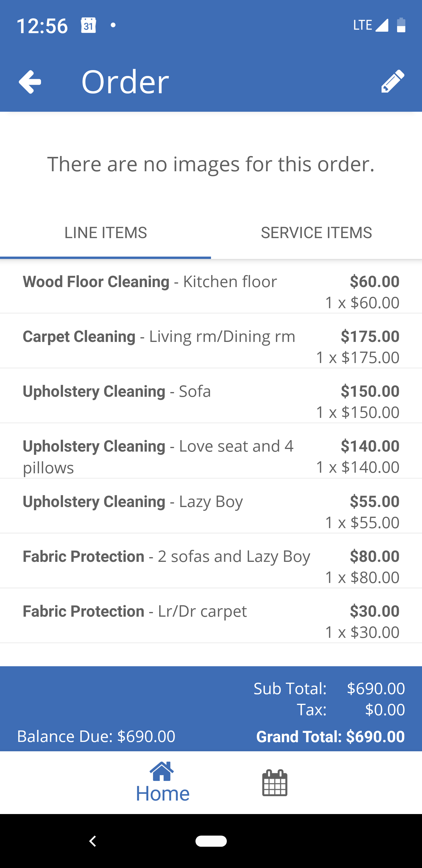Open the Fabric Protection Lr/Dr carpet item
Viewport: 422px width, 868px height.
[x=211, y=616]
